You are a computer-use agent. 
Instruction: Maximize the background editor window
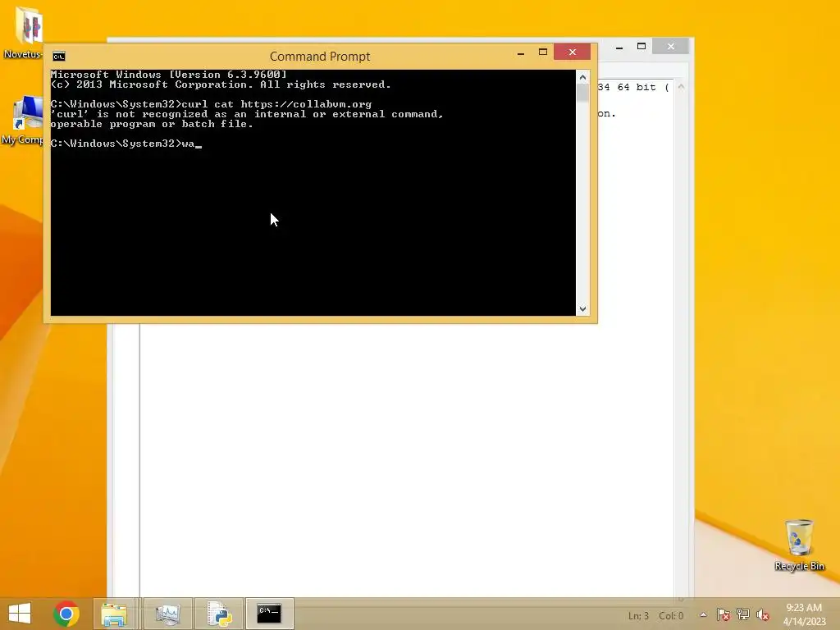[x=641, y=47]
